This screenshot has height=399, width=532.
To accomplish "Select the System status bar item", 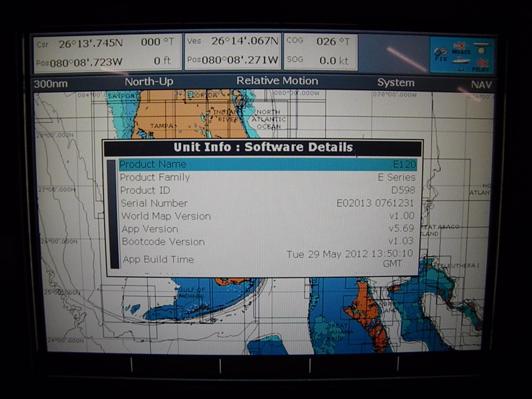I will (395, 83).
